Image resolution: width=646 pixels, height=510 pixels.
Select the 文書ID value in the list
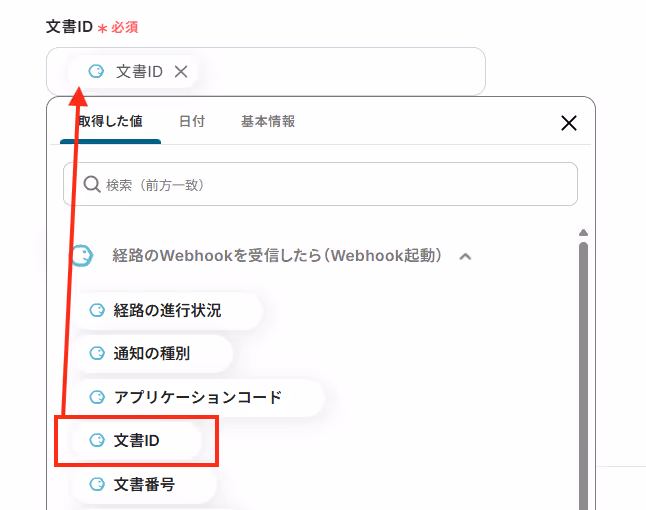pyautogui.click(x=136, y=441)
